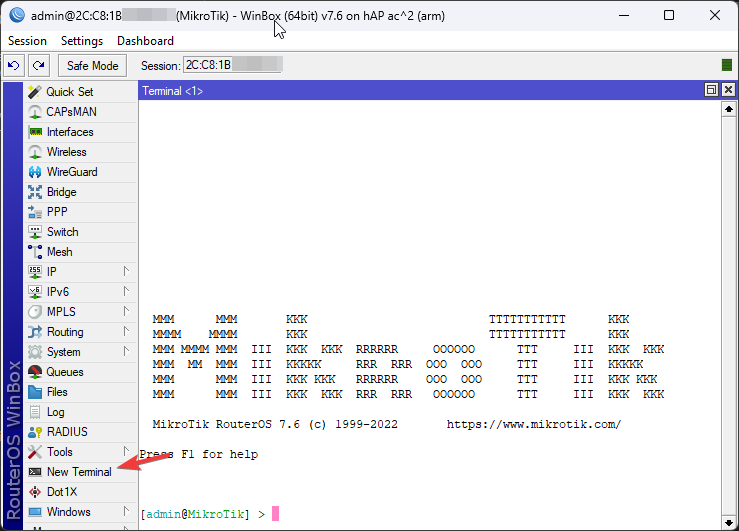Open CAPsMAN label in sidebar
This screenshot has height=531, width=739.
click(x=72, y=112)
